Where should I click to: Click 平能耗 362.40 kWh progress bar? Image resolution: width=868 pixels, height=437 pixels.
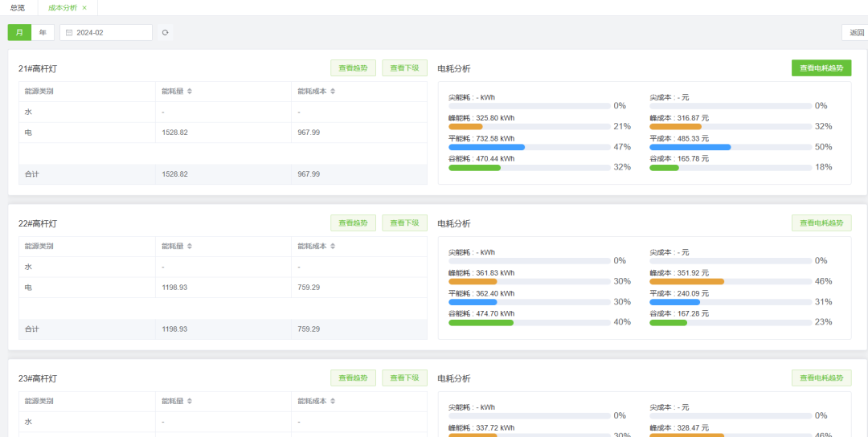[530, 302]
